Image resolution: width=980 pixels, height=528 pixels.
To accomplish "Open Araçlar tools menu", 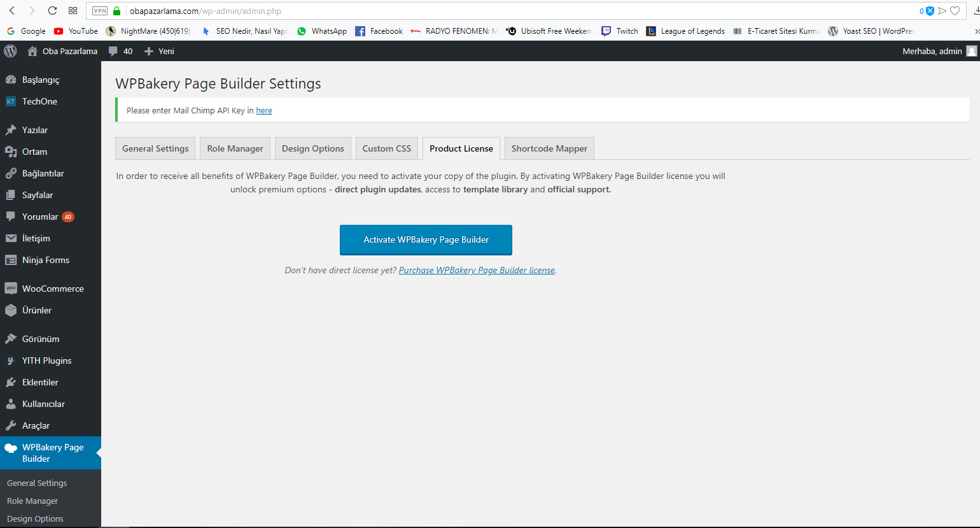I will 50,425.
